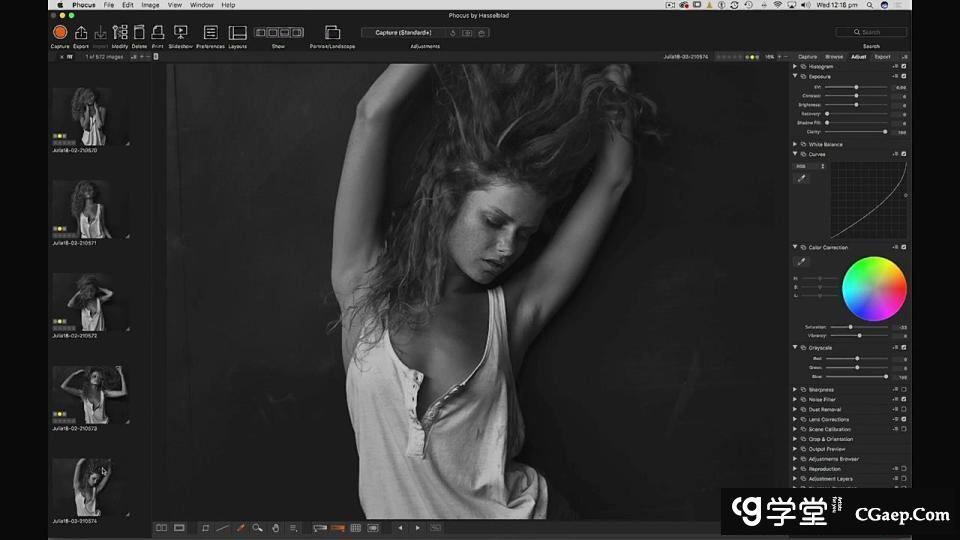
Task: Click the Delete trash icon
Action: [x=139, y=33]
